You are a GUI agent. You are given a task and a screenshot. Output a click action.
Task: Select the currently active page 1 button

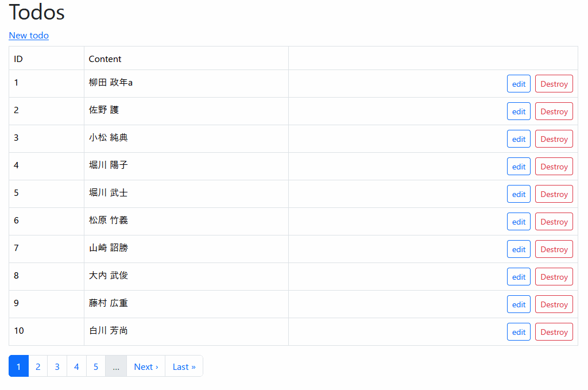[18, 366]
